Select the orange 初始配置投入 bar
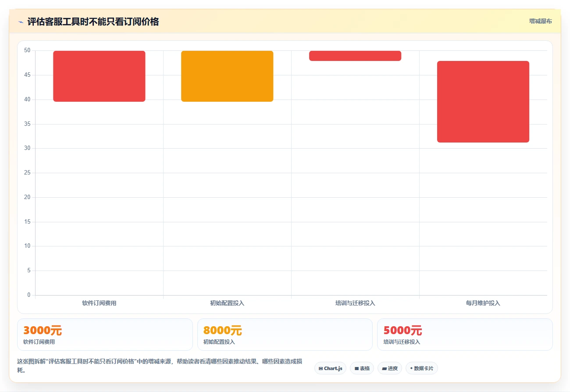 [227, 76]
